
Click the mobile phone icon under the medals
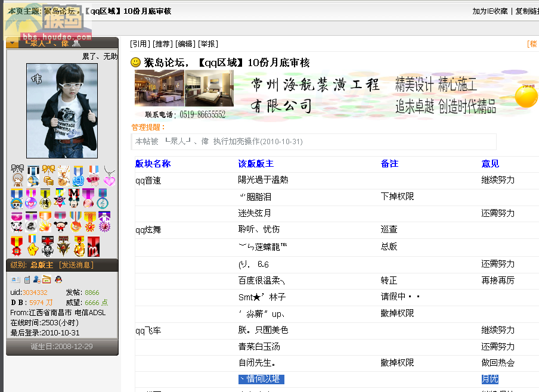point(27,279)
